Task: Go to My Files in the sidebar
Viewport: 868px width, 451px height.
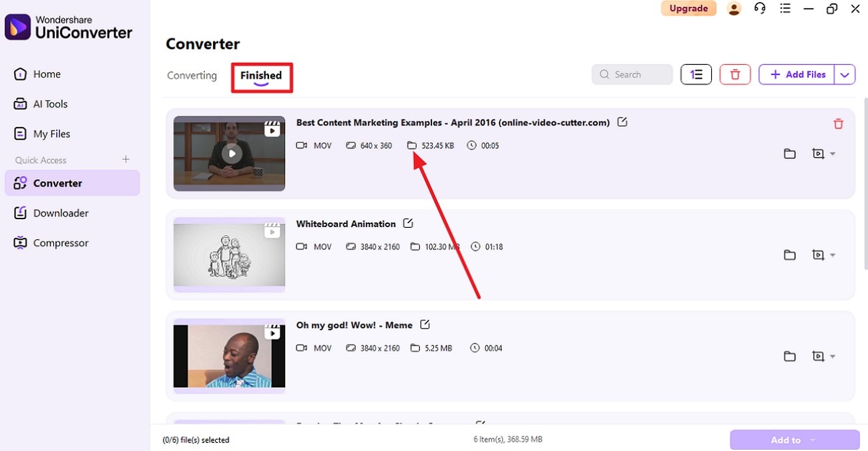Action: [x=52, y=133]
